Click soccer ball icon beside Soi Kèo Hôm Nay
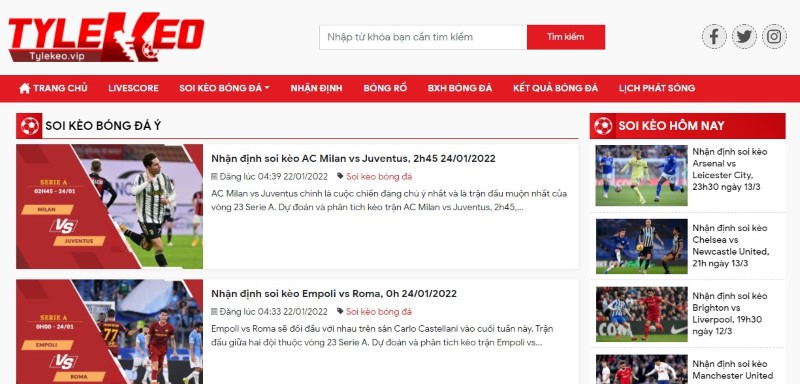The width and height of the screenshot is (800, 384). point(603,126)
